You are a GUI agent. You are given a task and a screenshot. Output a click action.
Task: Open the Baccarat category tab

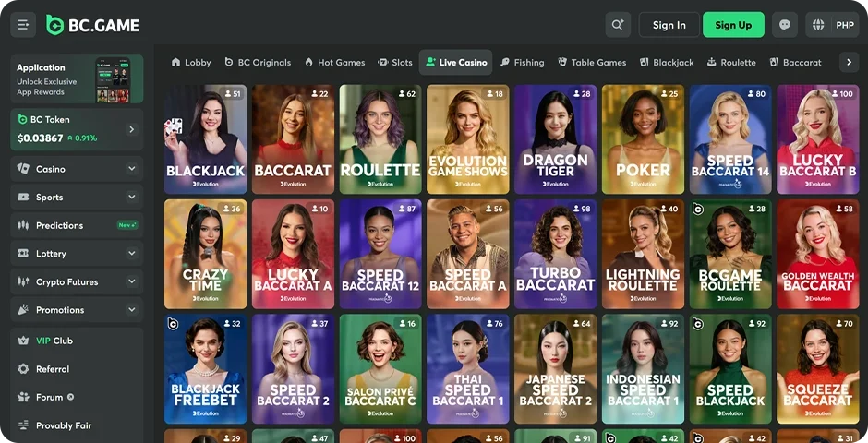point(796,62)
